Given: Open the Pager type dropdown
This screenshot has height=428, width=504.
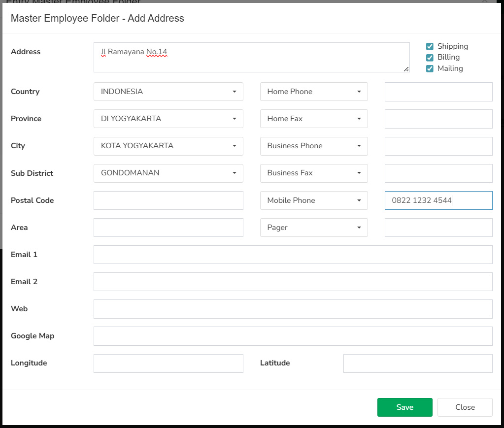Looking at the screenshot, I should click(x=314, y=228).
